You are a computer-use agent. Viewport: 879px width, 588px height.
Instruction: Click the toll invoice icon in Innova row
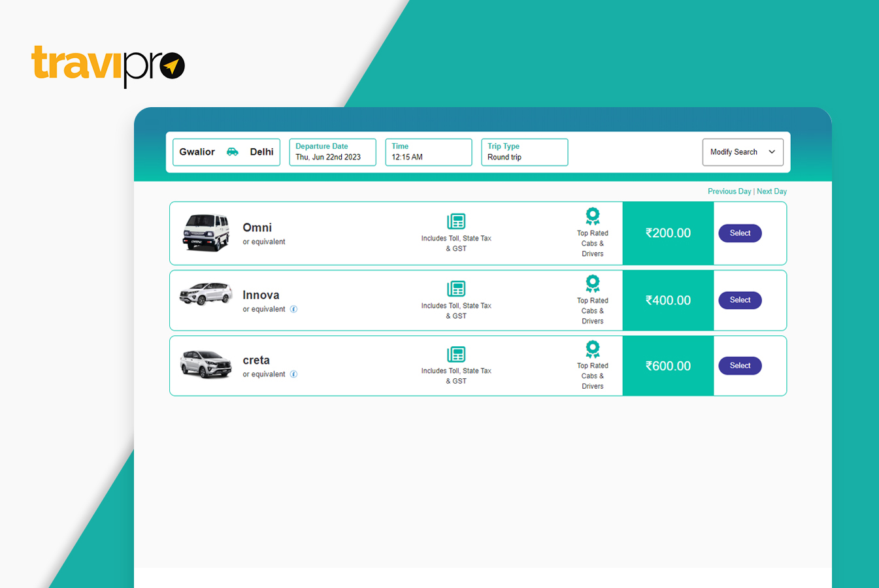(x=456, y=289)
